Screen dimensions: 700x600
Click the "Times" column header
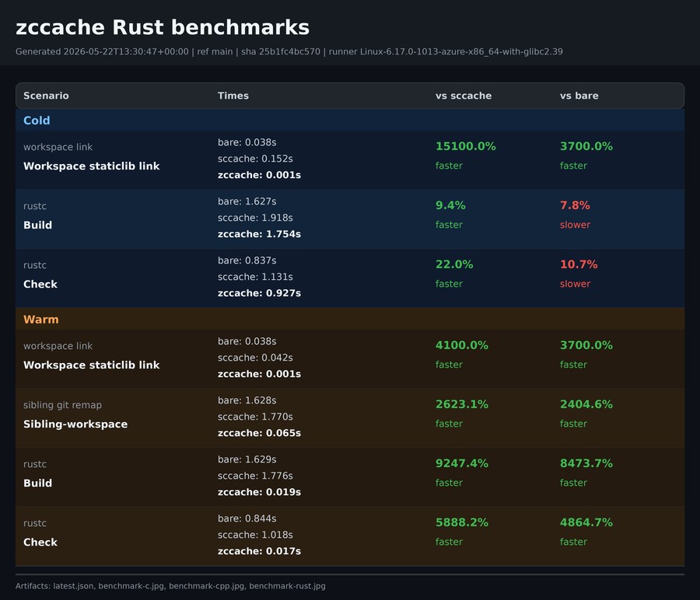point(233,96)
